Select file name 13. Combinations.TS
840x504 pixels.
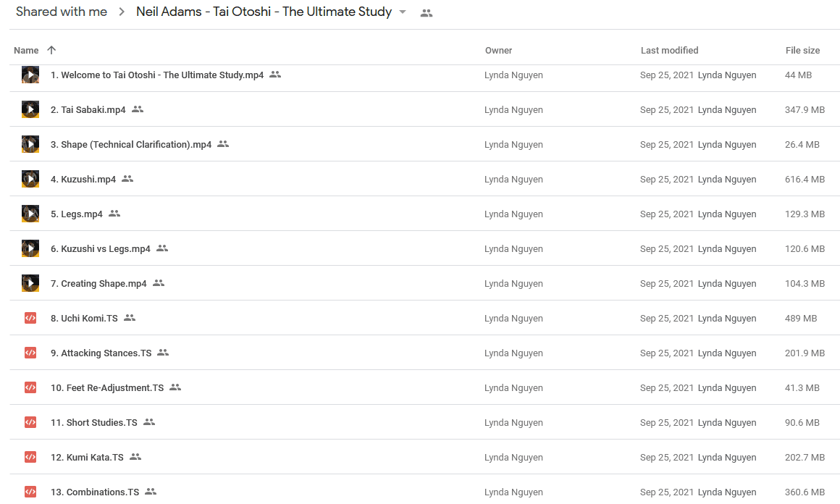tap(95, 492)
